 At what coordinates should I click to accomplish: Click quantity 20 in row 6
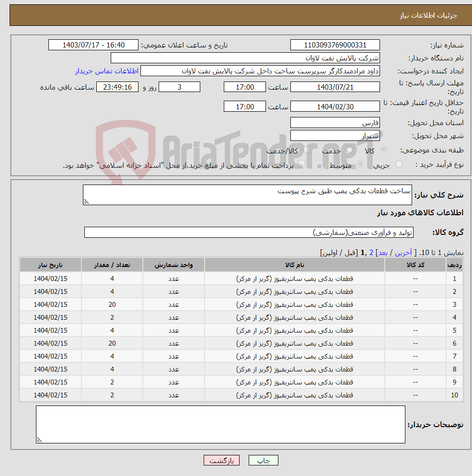point(112,343)
